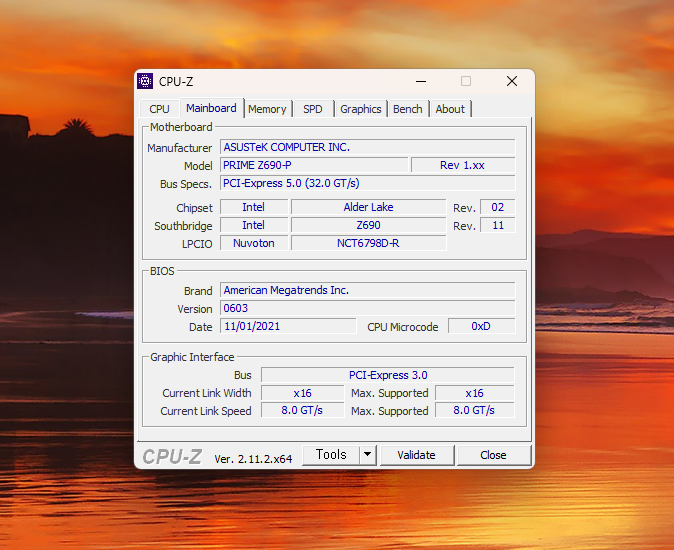This screenshot has width=674, height=550.
Task: Select CPU Microcode value 0xD
Action: pos(481,326)
